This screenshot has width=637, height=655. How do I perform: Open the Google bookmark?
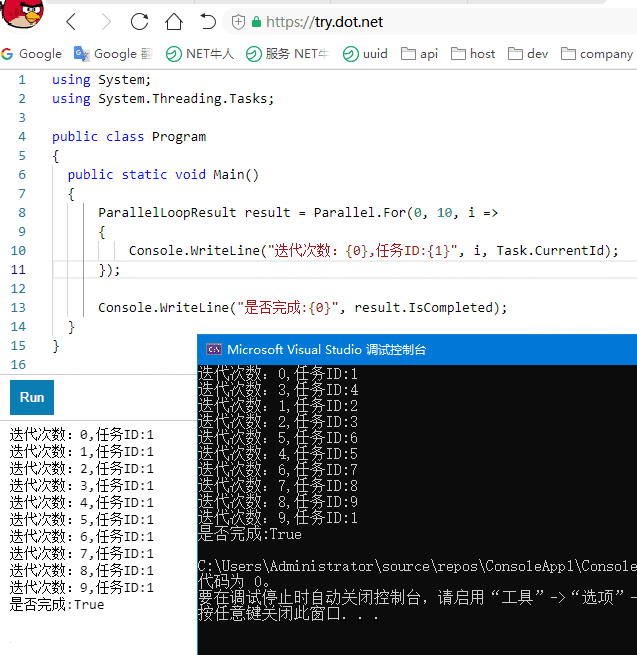[32, 54]
